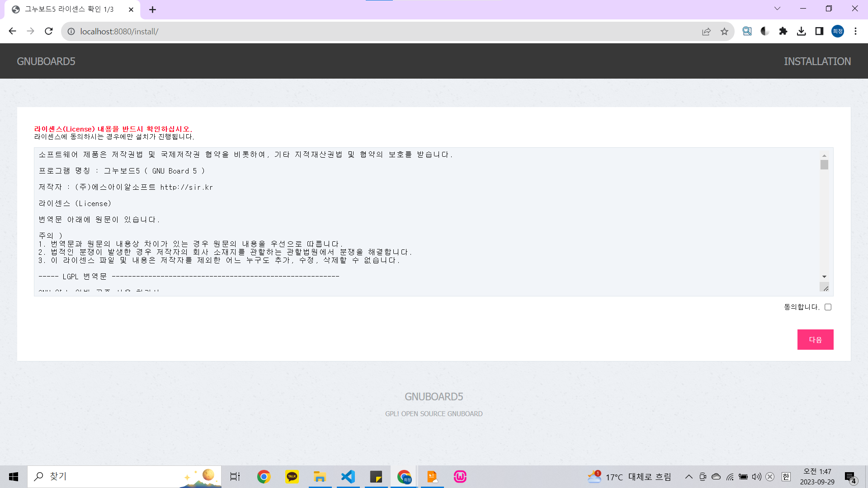Screen dimensions: 868x488
Task: Click the license textarea scrollbar thumb
Action: pyautogui.click(x=824, y=165)
